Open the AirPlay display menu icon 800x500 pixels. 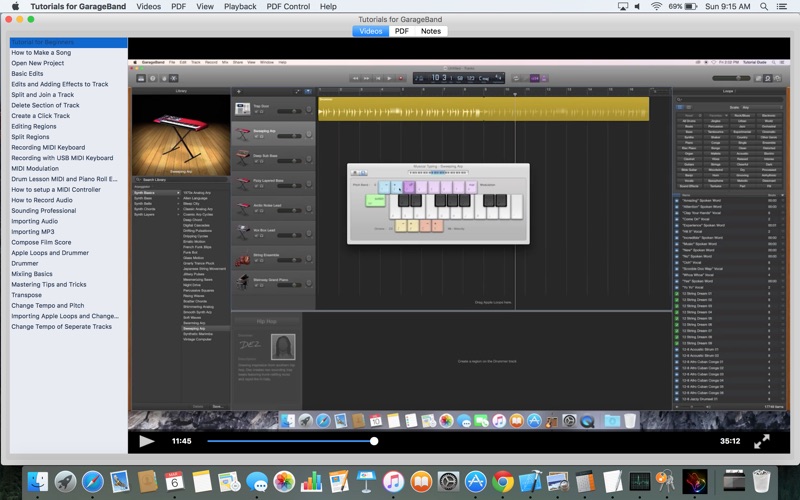(x=622, y=7)
